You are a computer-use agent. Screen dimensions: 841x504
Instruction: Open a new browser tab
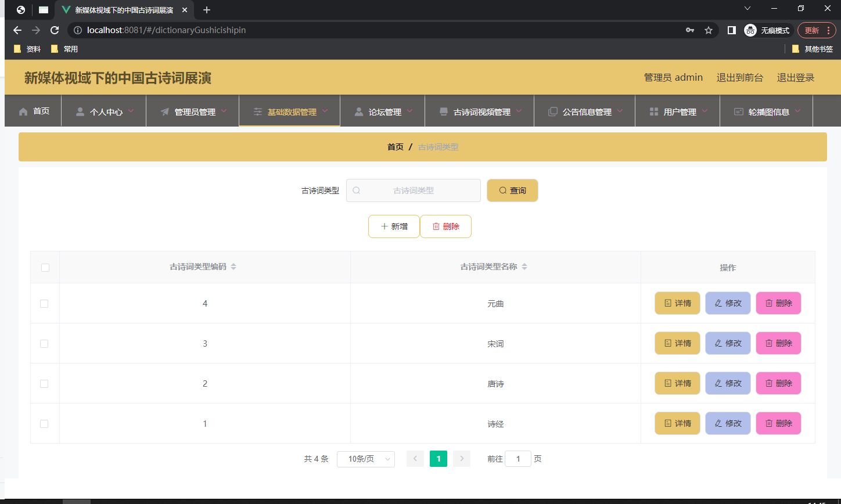[207, 10]
